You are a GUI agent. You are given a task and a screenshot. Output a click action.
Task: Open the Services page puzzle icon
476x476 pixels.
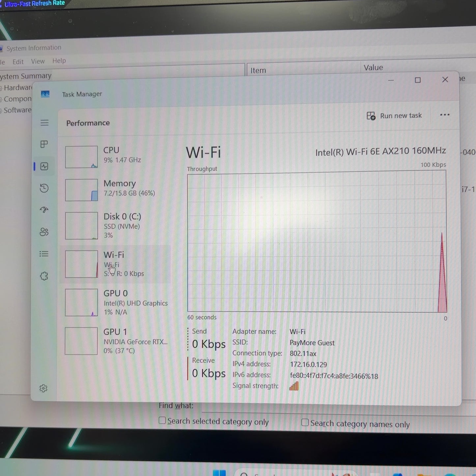[44, 276]
